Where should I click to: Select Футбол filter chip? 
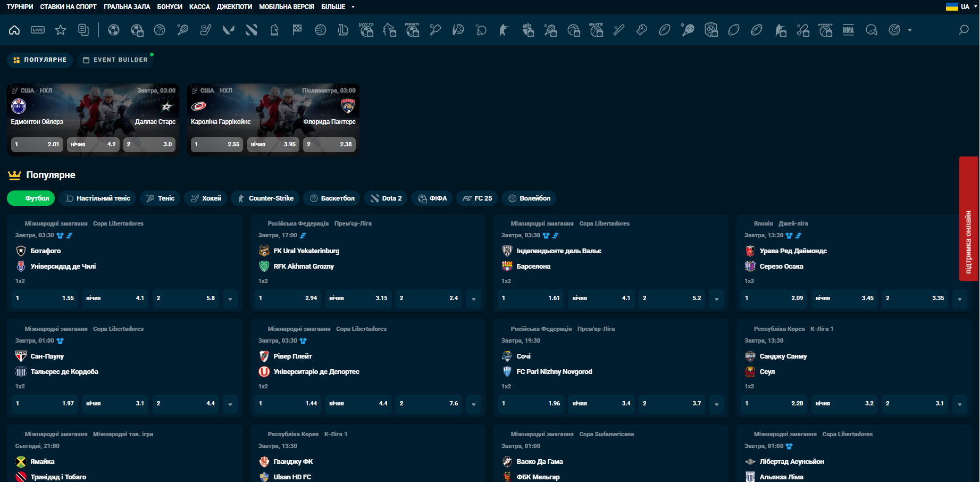click(x=31, y=198)
